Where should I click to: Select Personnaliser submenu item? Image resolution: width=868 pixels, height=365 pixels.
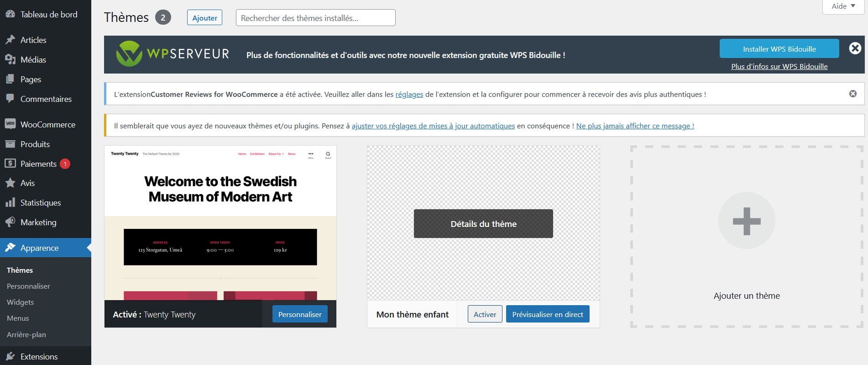28,286
